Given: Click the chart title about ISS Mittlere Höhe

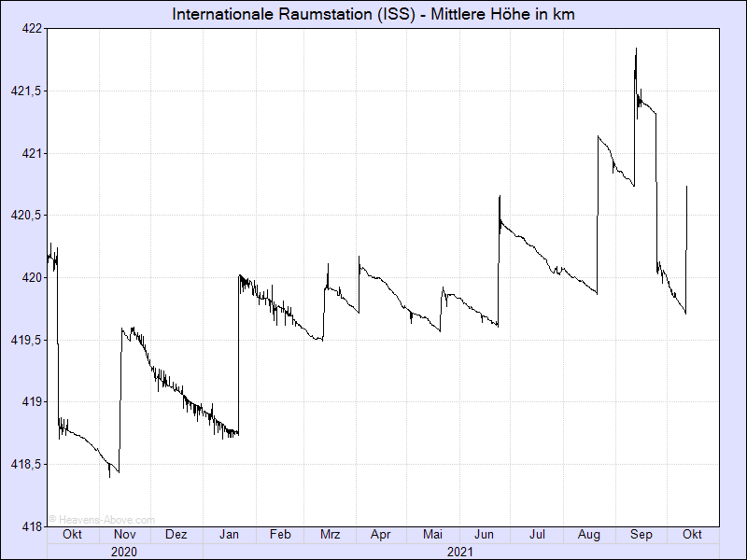Looking at the screenshot, I should (x=373, y=15).
